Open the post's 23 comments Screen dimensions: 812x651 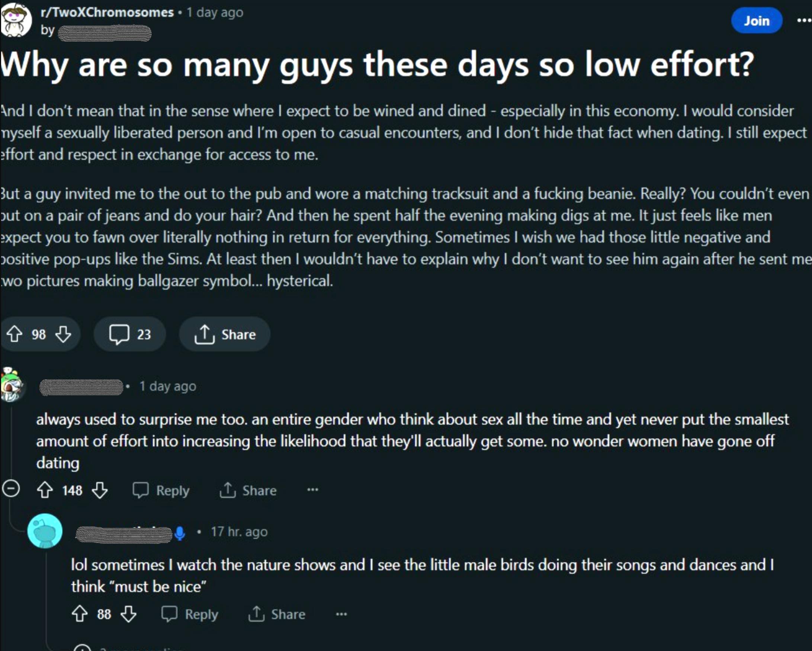[x=129, y=334]
